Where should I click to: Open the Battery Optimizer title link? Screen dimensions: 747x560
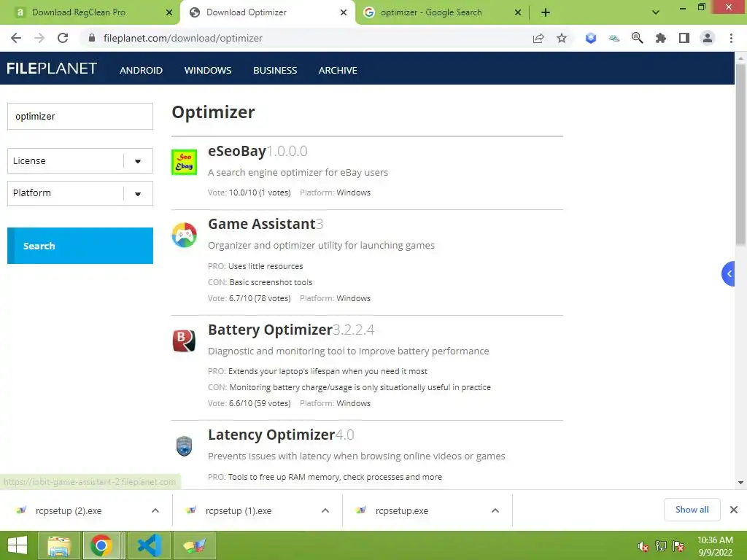click(270, 330)
